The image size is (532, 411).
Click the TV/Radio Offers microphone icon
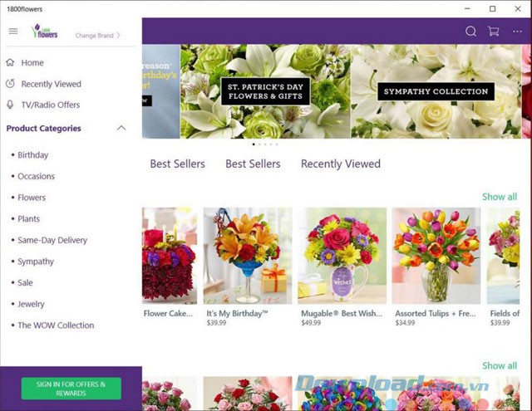[x=11, y=105]
